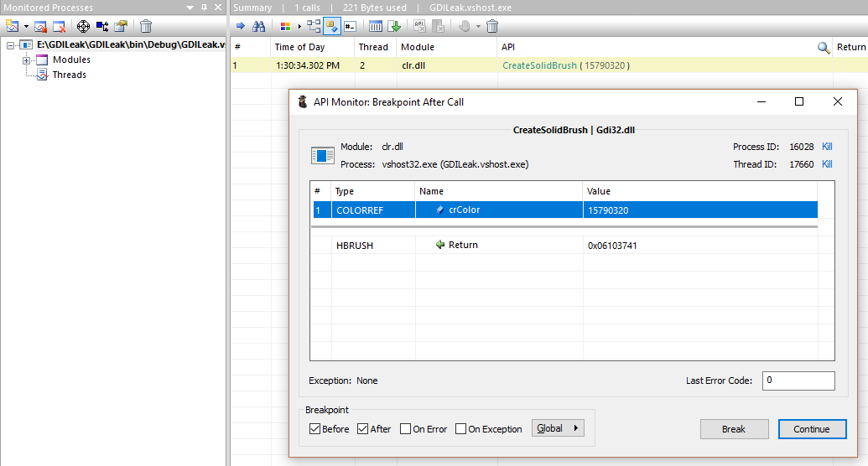Click the Monitor New Process icon
This screenshot has height=466, width=868.
point(13,26)
